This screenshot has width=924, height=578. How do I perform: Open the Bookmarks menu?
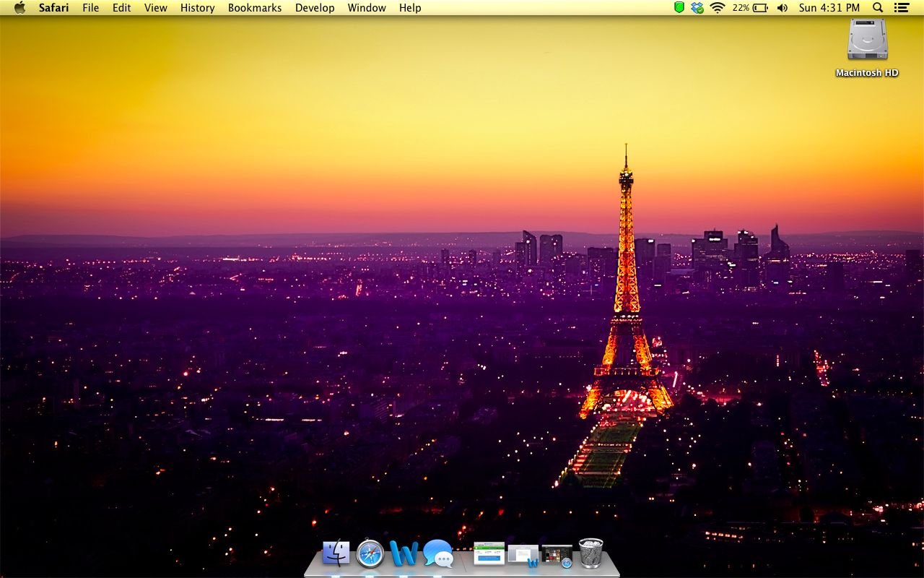255,8
